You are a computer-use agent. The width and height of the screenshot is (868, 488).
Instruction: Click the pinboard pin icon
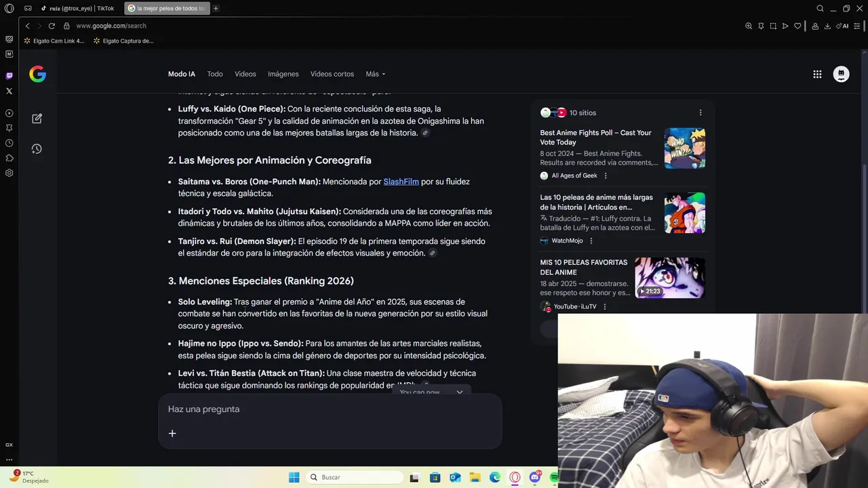click(761, 26)
